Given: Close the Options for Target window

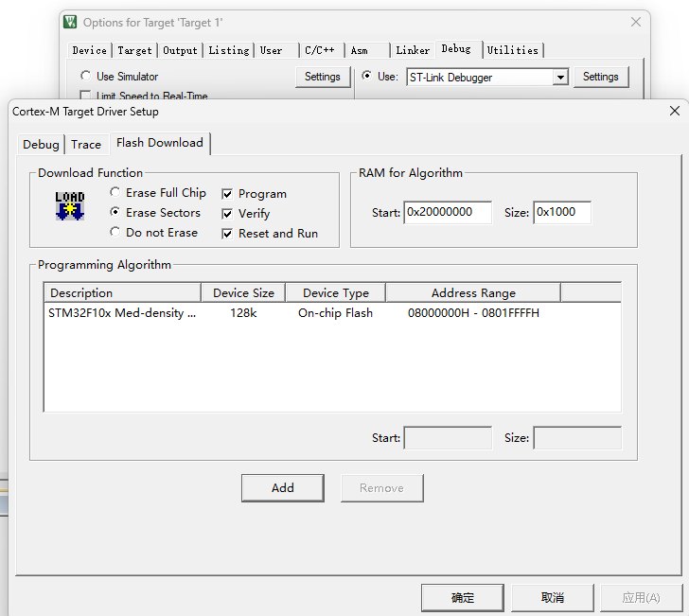Looking at the screenshot, I should pyautogui.click(x=635, y=22).
